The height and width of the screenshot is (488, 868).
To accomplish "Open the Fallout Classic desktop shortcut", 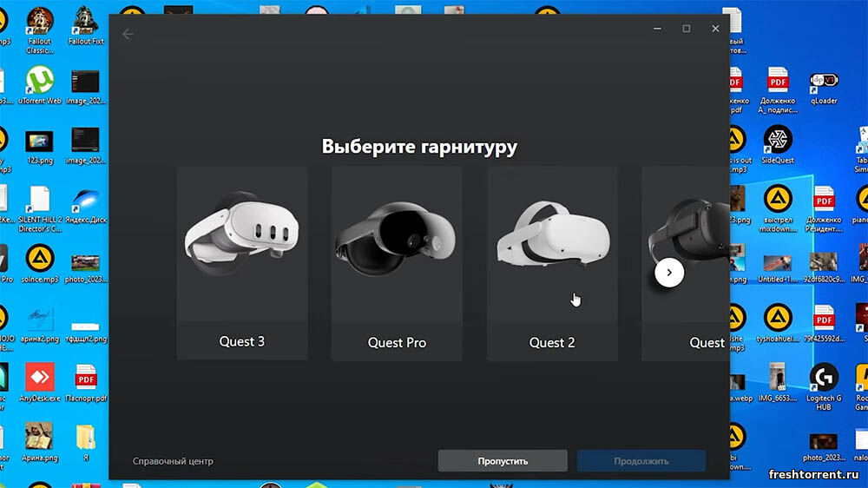I will pos(40,30).
